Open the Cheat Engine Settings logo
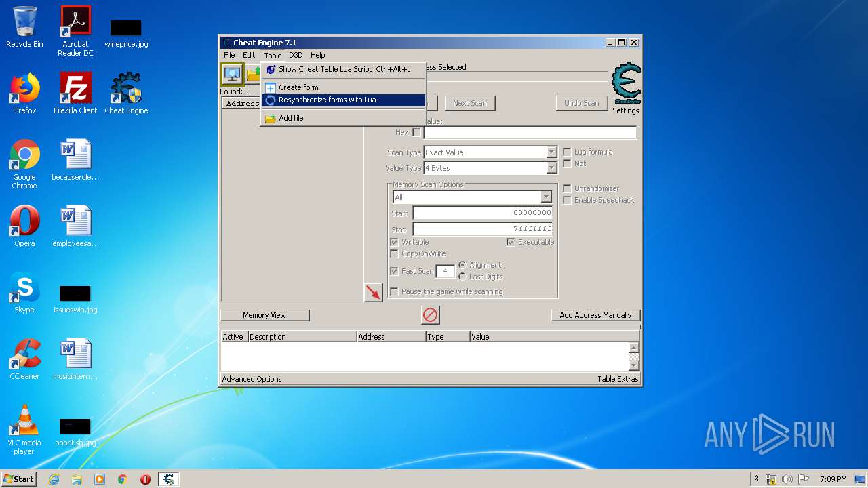The height and width of the screenshot is (488, 868). pos(625,84)
